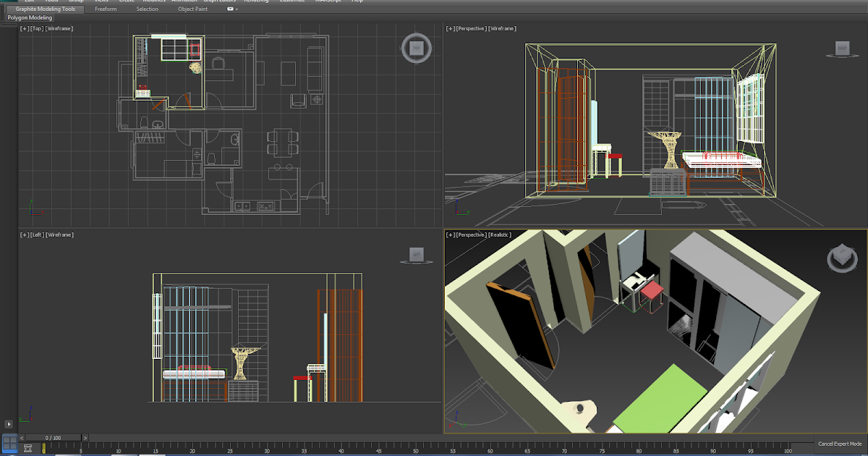
Task: Open Top viewport's [Wireframe] shading menu
Action: coord(59,28)
